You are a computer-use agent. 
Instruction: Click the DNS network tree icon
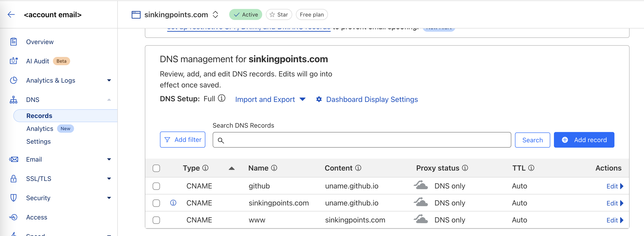[14, 99]
